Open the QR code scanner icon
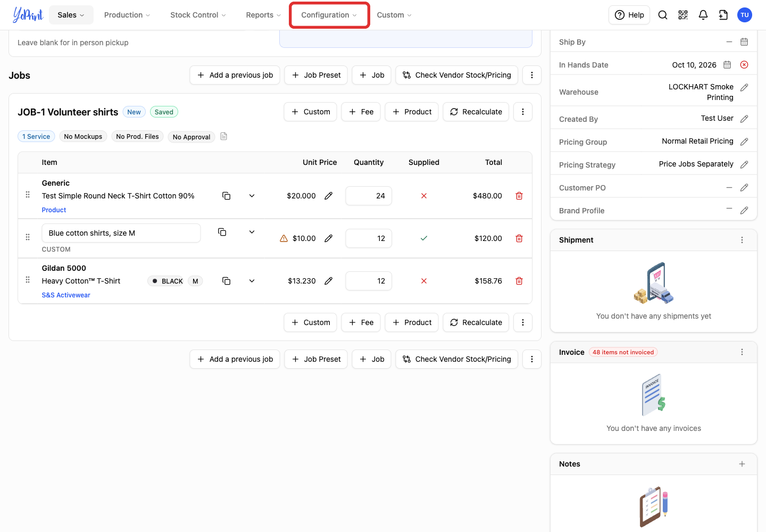 coord(683,15)
